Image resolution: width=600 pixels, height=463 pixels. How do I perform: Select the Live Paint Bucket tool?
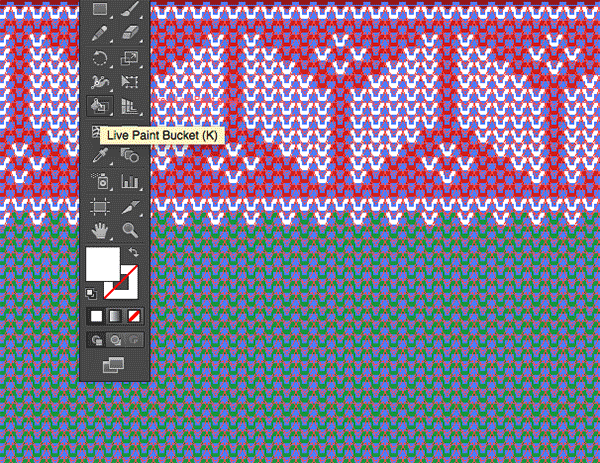click(100, 106)
